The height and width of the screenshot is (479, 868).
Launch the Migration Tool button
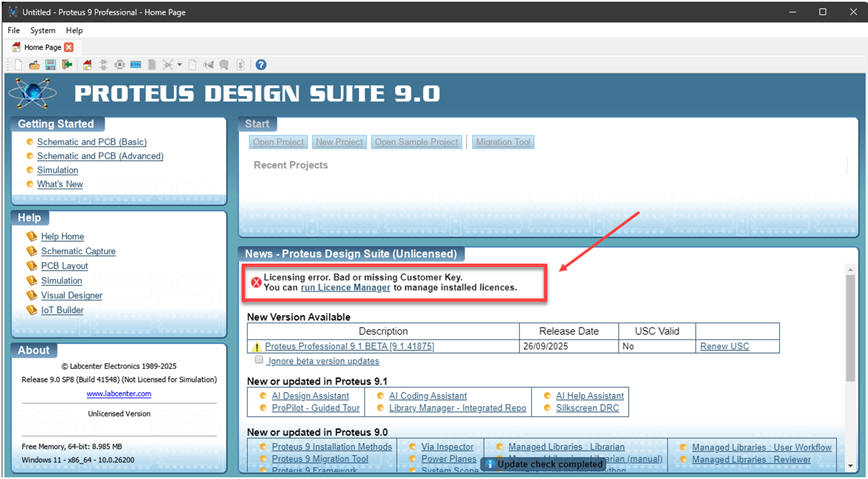point(503,142)
